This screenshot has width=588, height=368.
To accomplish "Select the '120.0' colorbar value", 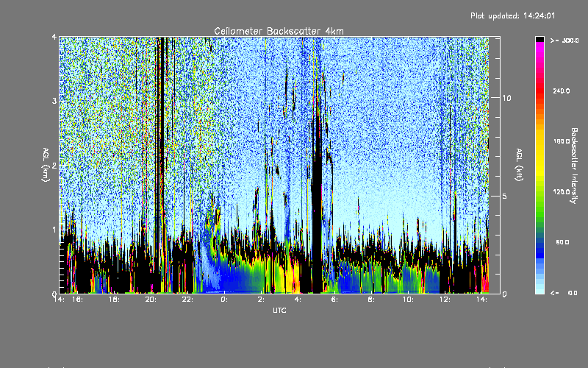I will pyautogui.click(x=561, y=191).
